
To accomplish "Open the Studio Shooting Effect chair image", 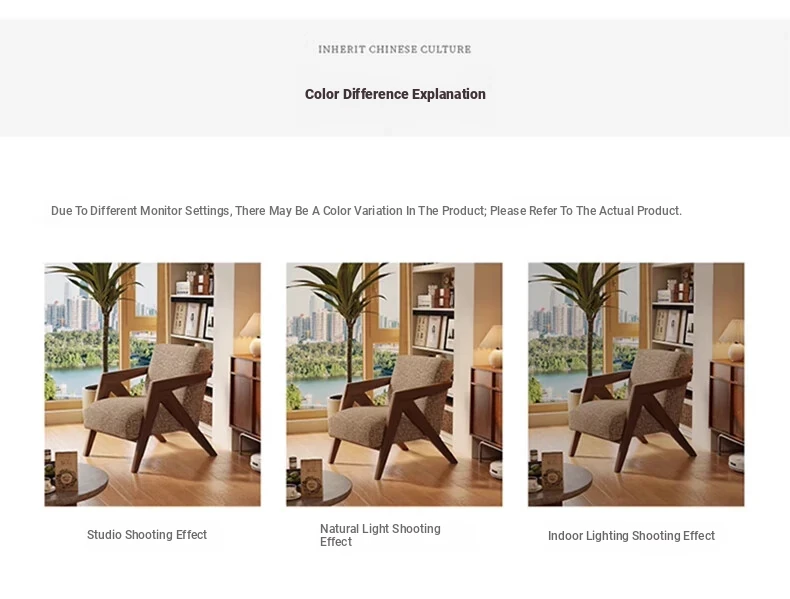I will coord(153,384).
